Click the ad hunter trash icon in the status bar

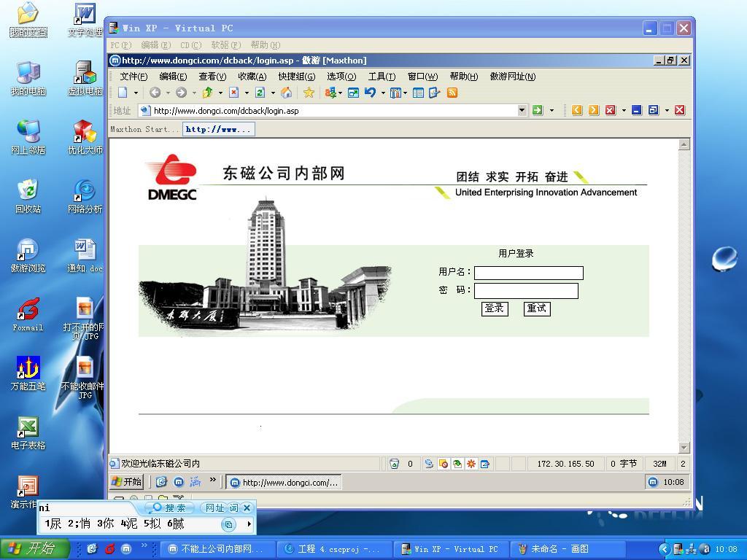point(394,463)
